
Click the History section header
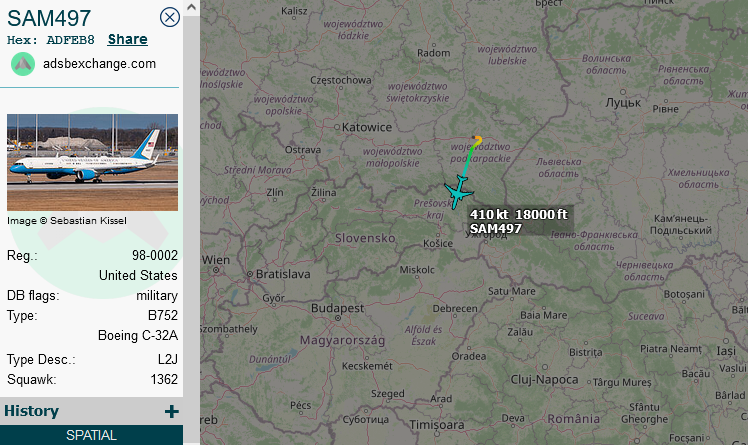click(x=31, y=411)
